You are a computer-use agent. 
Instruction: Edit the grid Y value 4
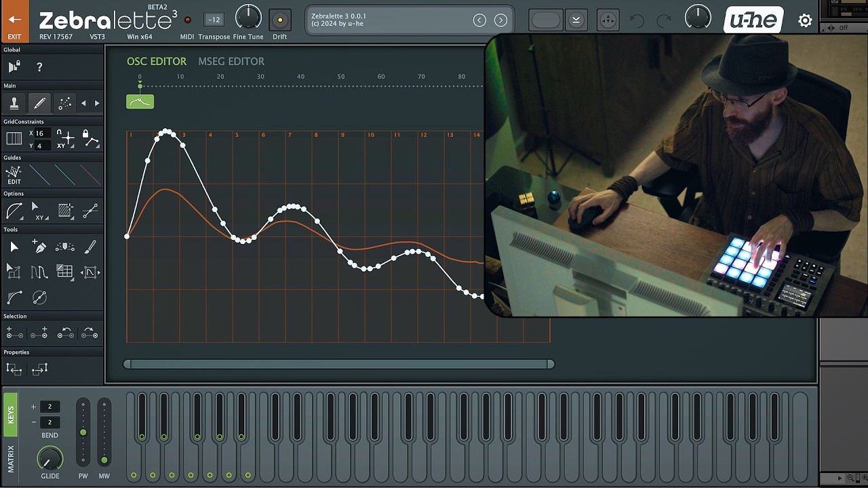pos(42,146)
